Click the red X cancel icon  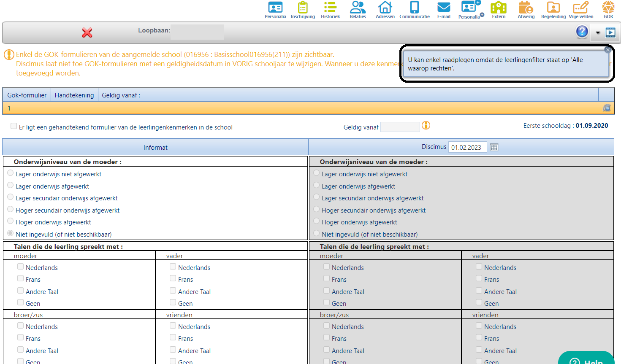(87, 33)
